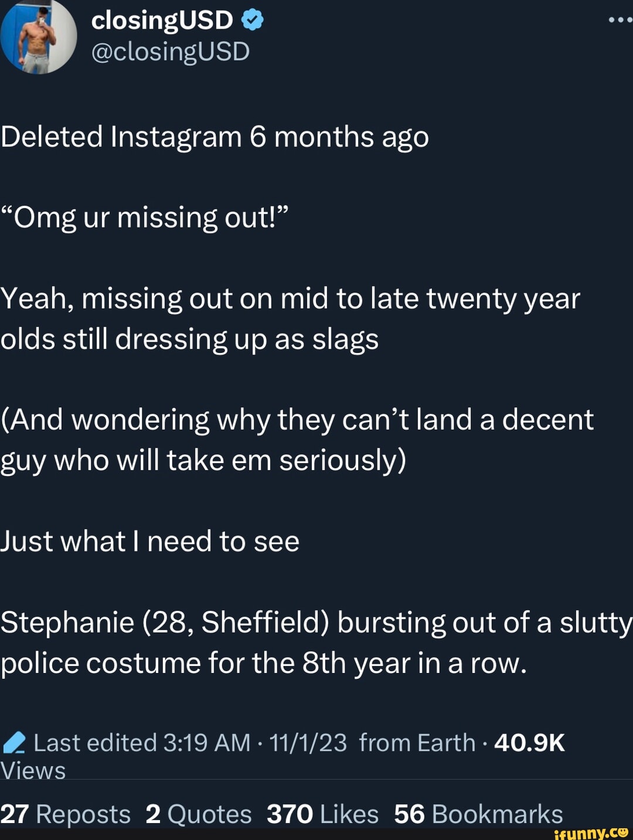Click the closingUSD display name
This screenshot has height=840, width=633.
click(x=162, y=21)
